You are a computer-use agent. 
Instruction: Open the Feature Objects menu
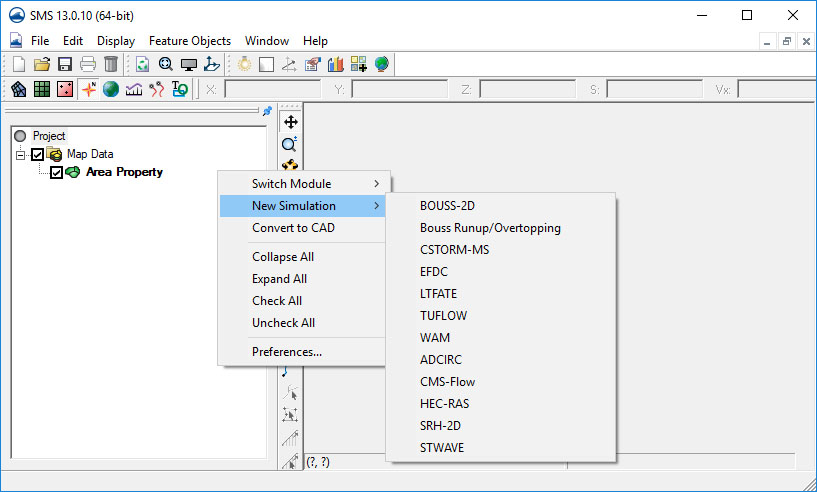(190, 41)
